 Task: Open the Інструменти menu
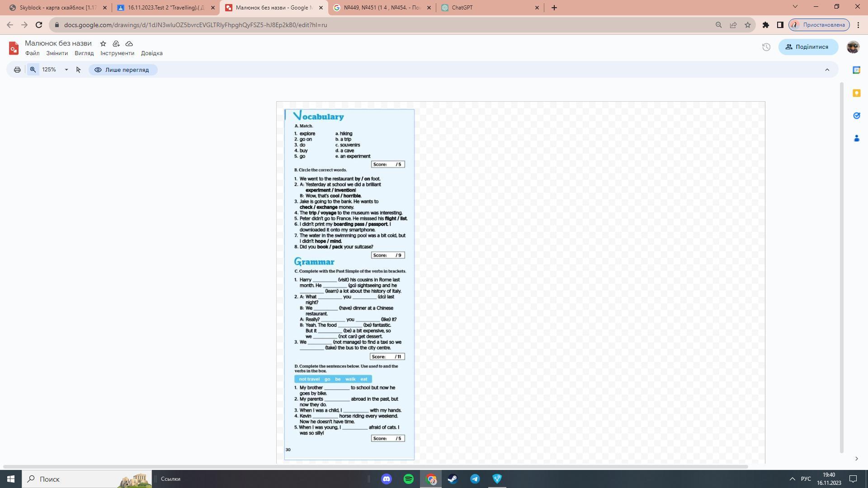pos(117,53)
